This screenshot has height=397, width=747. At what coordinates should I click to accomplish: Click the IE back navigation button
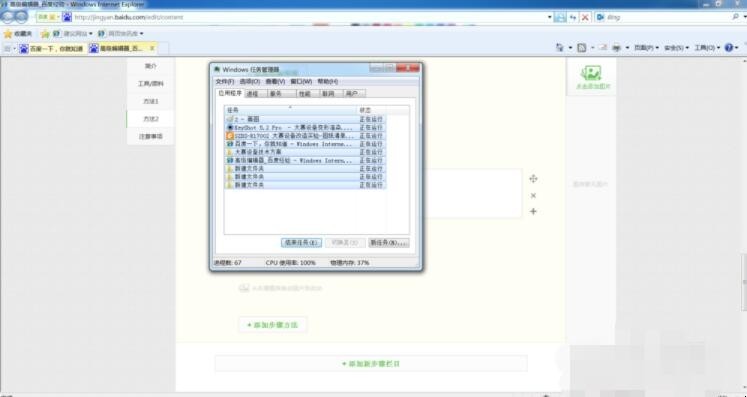coord(8,17)
